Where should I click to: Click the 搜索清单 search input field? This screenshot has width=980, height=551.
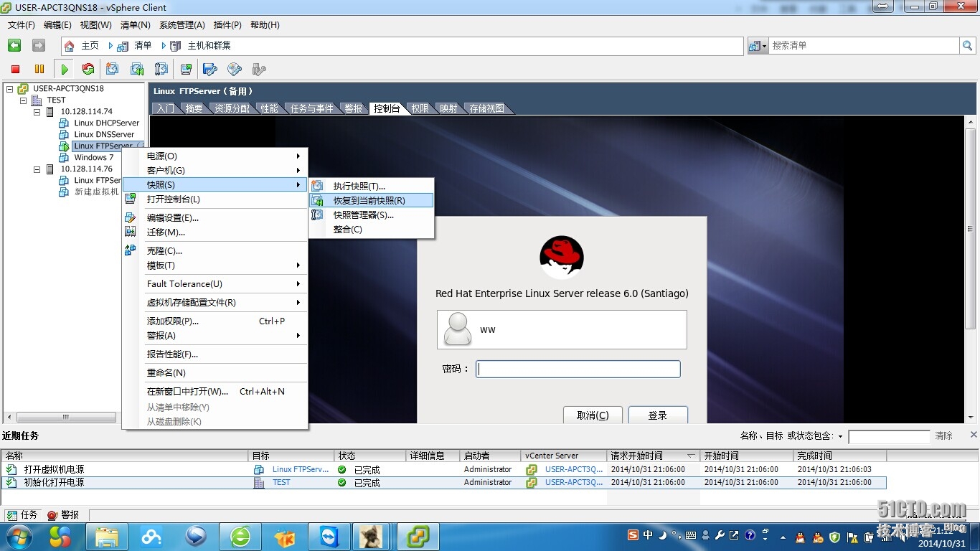[x=864, y=45]
